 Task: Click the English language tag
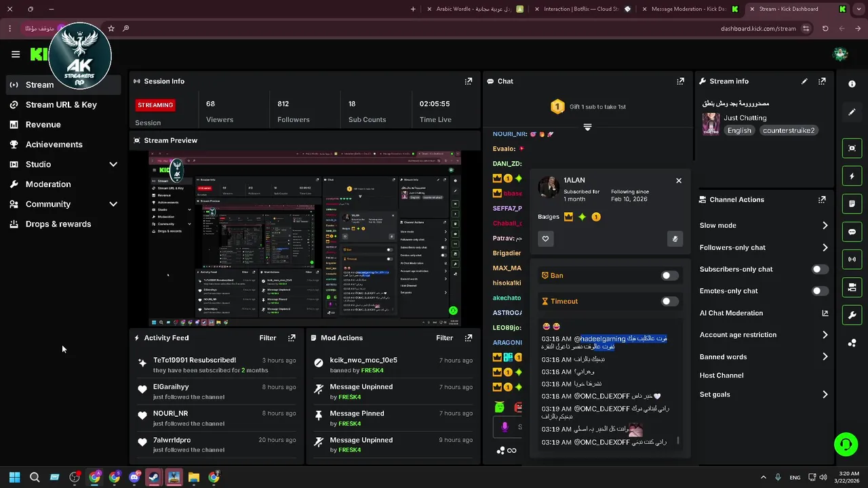pos(739,130)
